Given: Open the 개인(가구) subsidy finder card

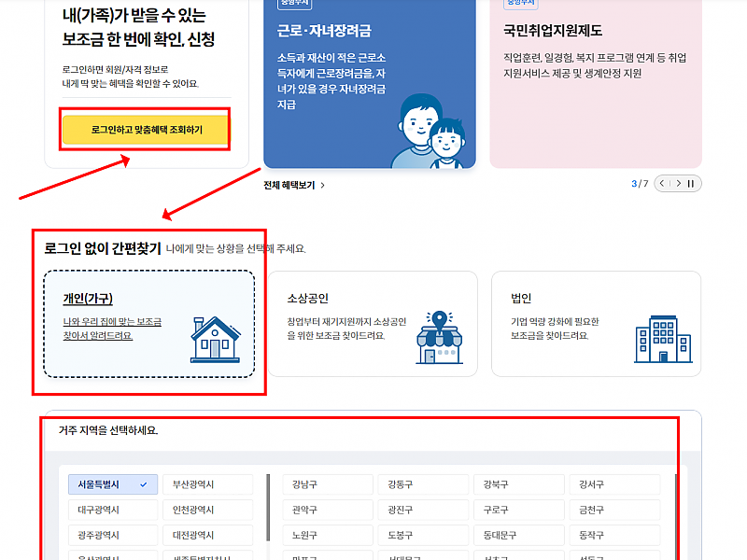Looking at the screenshot, I should point(148,324).
